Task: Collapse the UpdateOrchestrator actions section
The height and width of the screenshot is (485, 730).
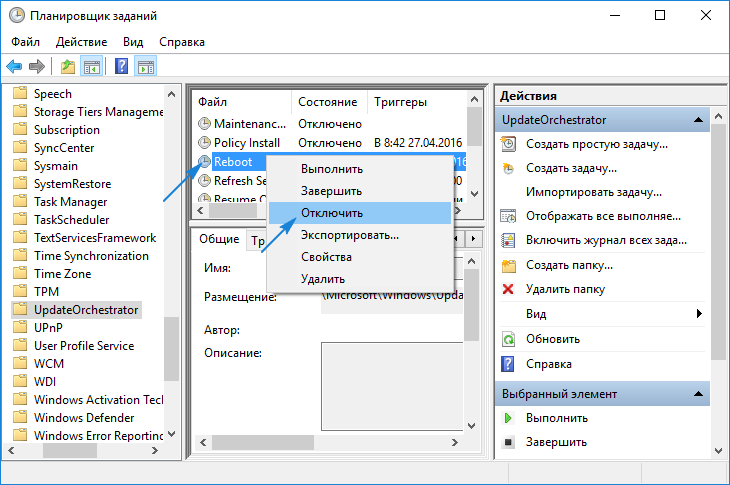Action: (x=698, y=120)
